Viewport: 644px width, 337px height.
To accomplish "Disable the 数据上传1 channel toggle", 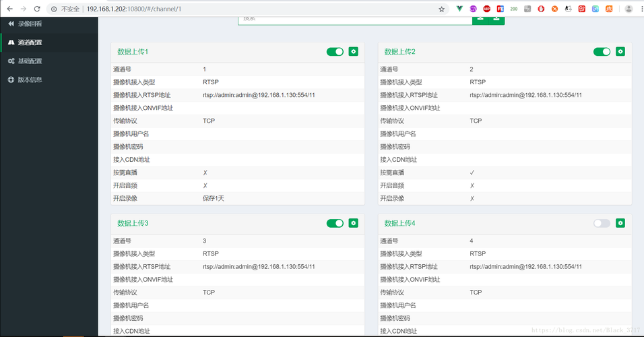I will [335, 51].
